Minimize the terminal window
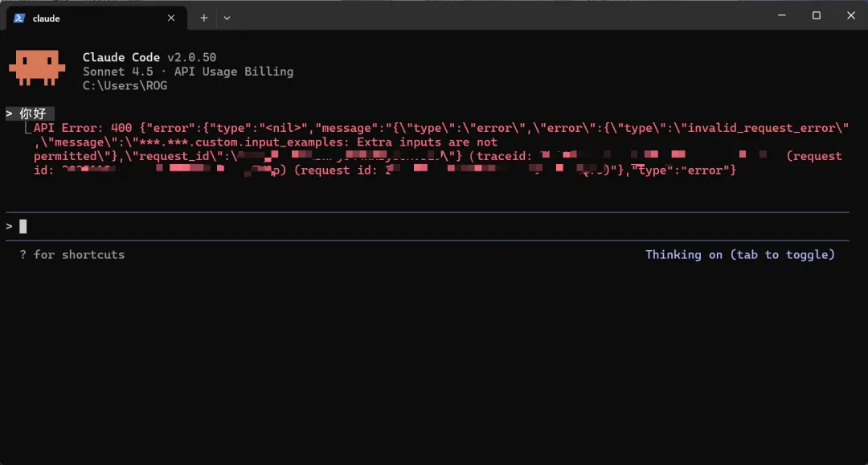Image resolution: width=868 pixels, height=465 pixels. point(782,16)
